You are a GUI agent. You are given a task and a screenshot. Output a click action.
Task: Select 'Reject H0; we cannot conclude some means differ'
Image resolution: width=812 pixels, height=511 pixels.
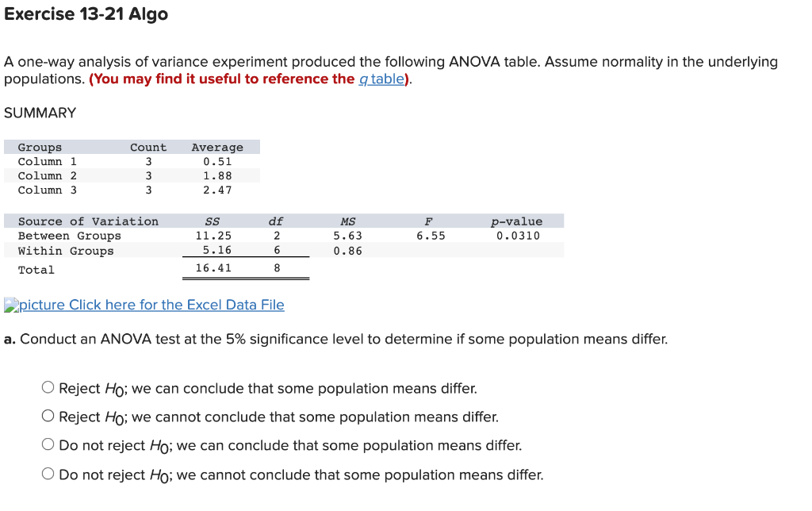click(x=48, y=416)
